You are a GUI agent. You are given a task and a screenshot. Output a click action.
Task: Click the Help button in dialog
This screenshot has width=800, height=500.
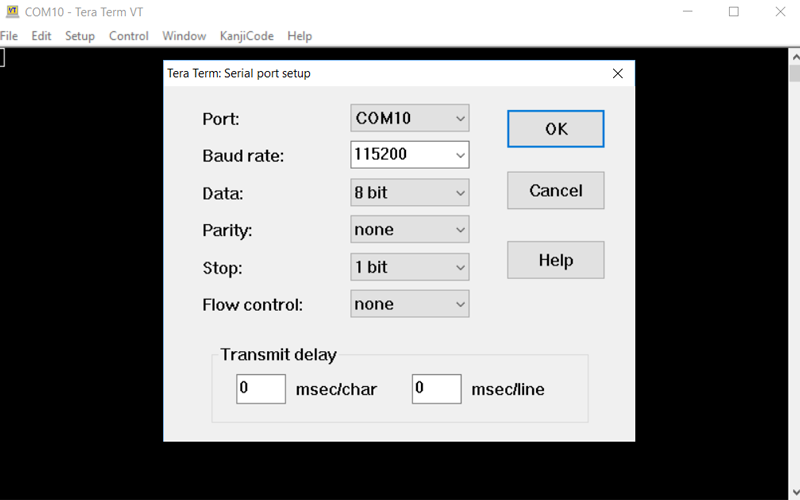pos(555,260)
